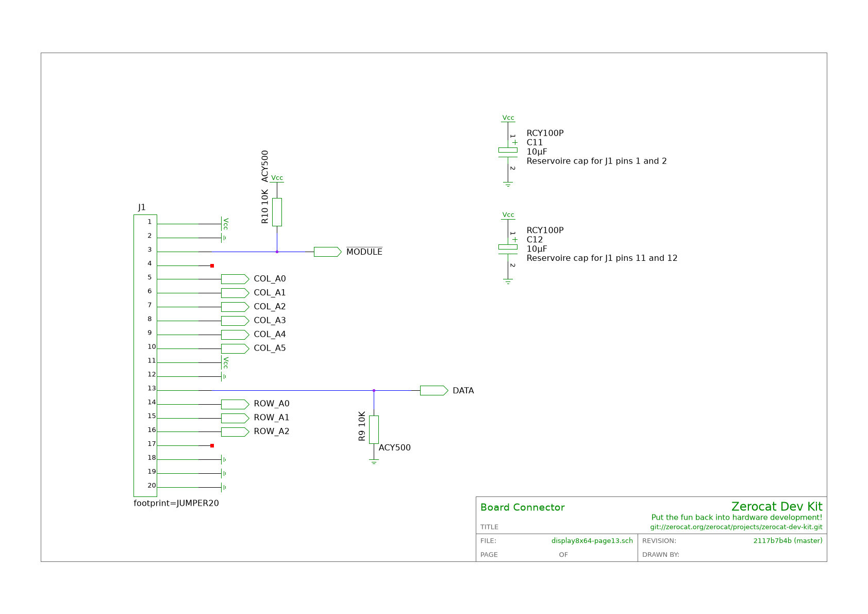This screenshot has height=614, width=868.
Task: Click the revision 2117b7b4b (master) text
Action: [x=788, y=541]
